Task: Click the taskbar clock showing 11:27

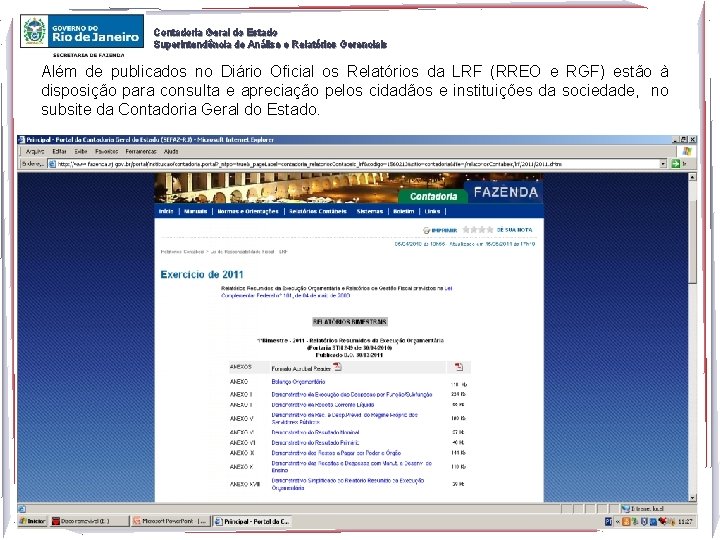Action: [x=685, y=522]
